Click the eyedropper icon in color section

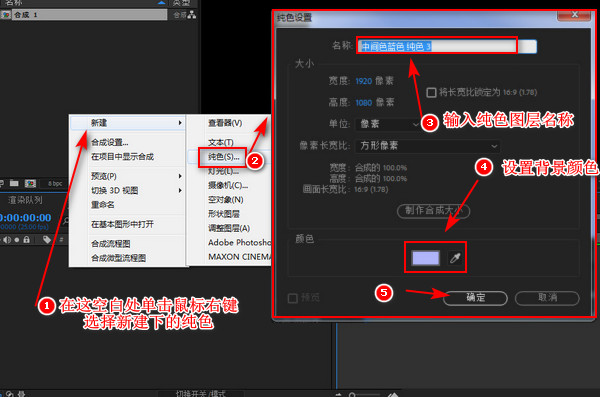[455, 258]
